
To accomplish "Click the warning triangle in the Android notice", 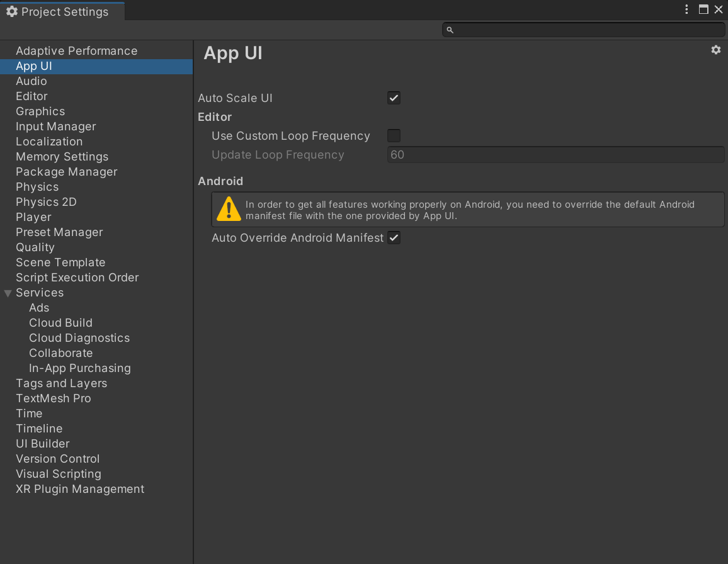I will point(228,209).
